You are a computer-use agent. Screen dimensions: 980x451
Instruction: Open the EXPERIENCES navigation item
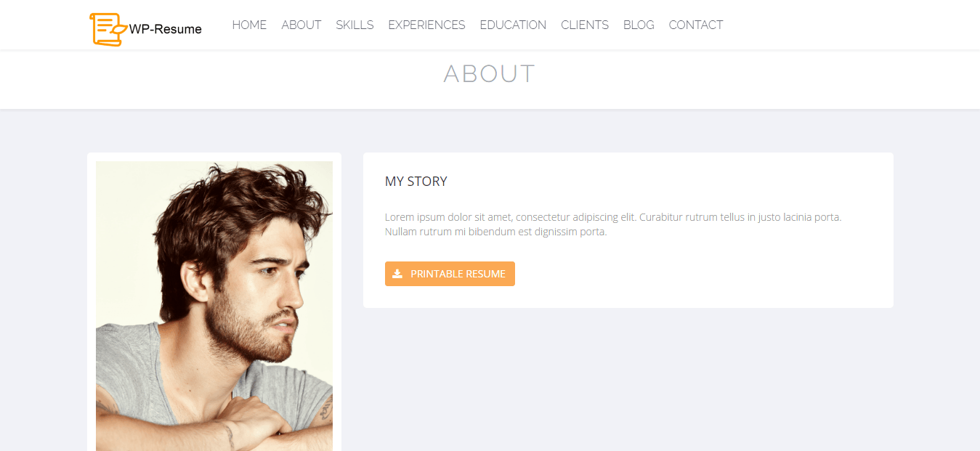click(x=426, y=25)
